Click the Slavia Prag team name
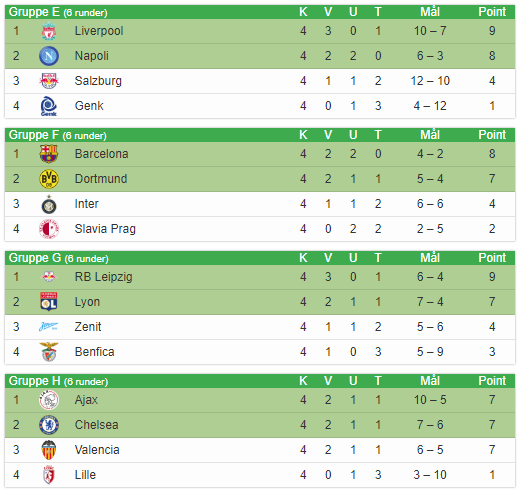This screenshot has width=518, height=495. pyautogui.click(x=105, y=229)
